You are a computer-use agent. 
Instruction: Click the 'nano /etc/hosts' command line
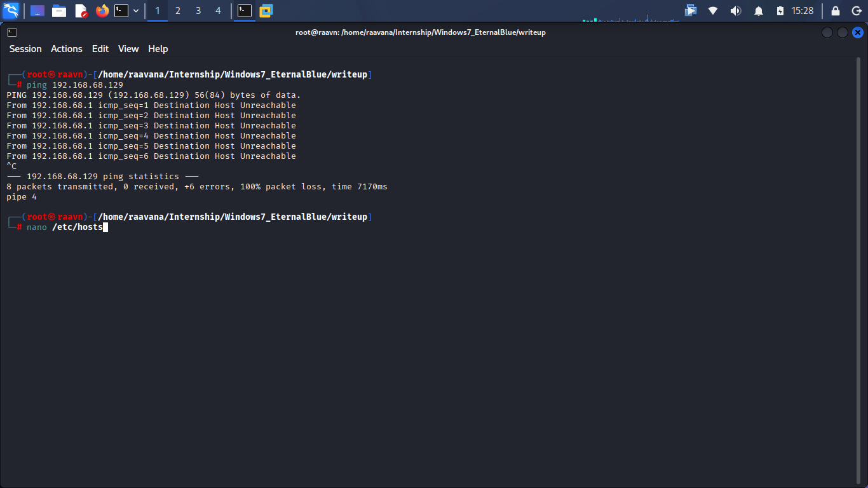(x=65, y=227)
